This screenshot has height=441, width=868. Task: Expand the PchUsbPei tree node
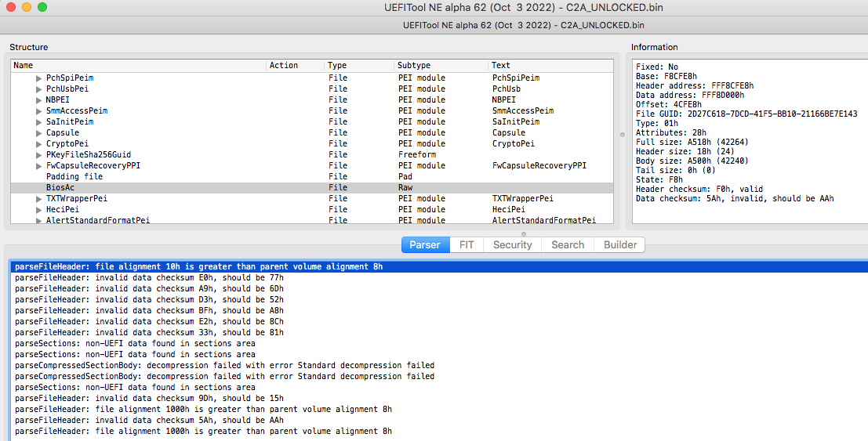pos(38,89)
